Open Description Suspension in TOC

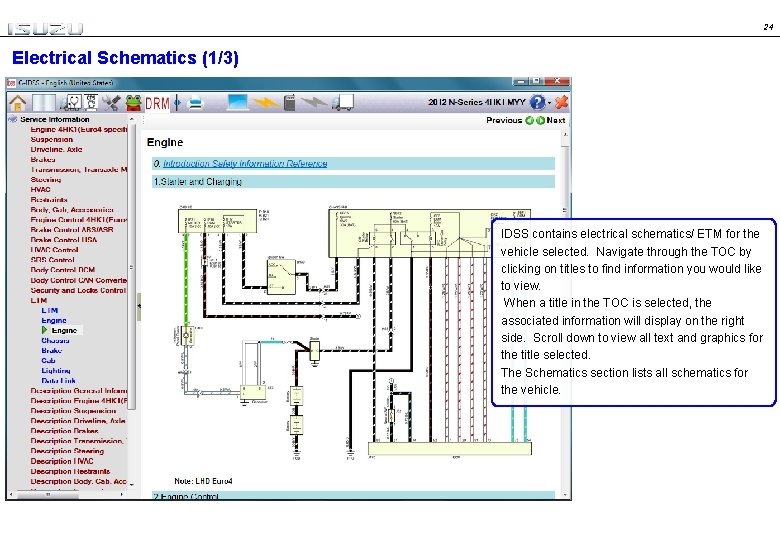pos(73,410)
